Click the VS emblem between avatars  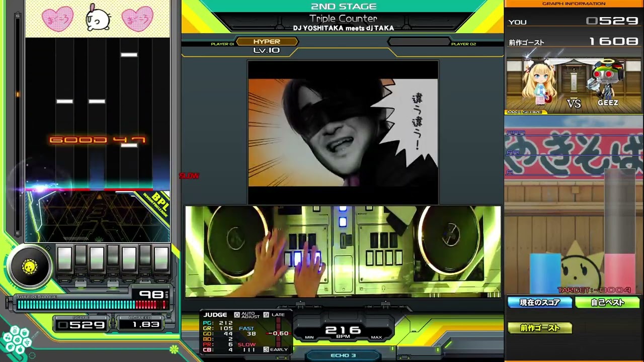click(574, 103)
